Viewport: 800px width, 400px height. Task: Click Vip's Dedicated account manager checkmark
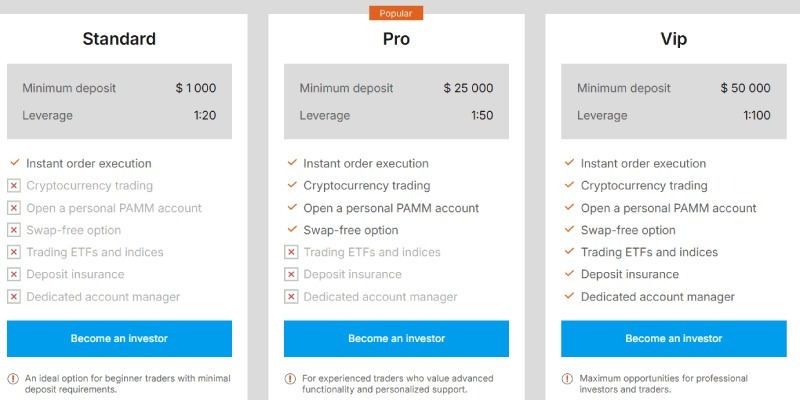568,296
